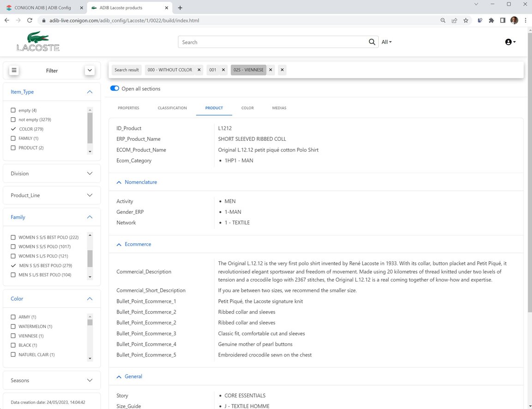The image size is (532, 409).
Task: Click the 001 breadcrumb label
Action: click(212, 70)
